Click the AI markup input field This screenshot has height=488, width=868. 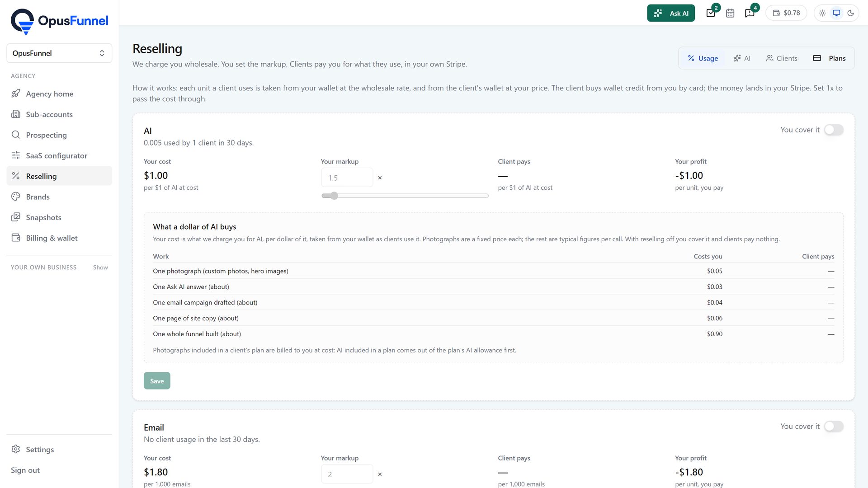[x=347, y=178]
